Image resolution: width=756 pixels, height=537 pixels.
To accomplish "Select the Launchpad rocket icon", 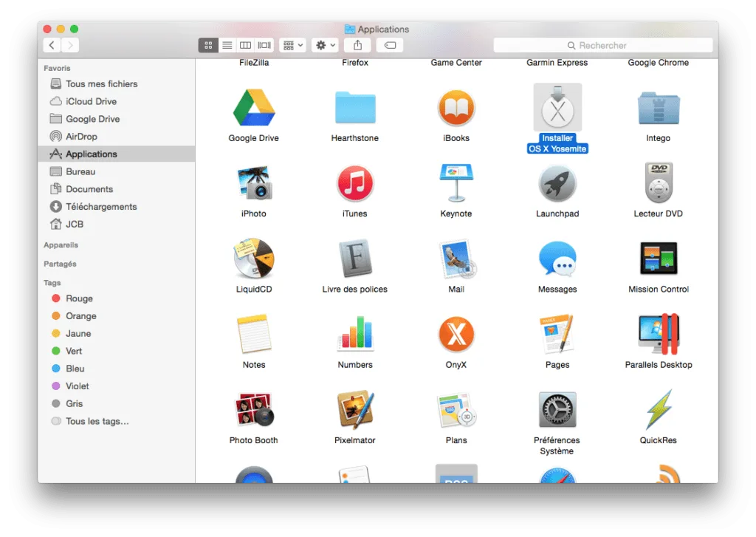I will [x=557, y=185].
